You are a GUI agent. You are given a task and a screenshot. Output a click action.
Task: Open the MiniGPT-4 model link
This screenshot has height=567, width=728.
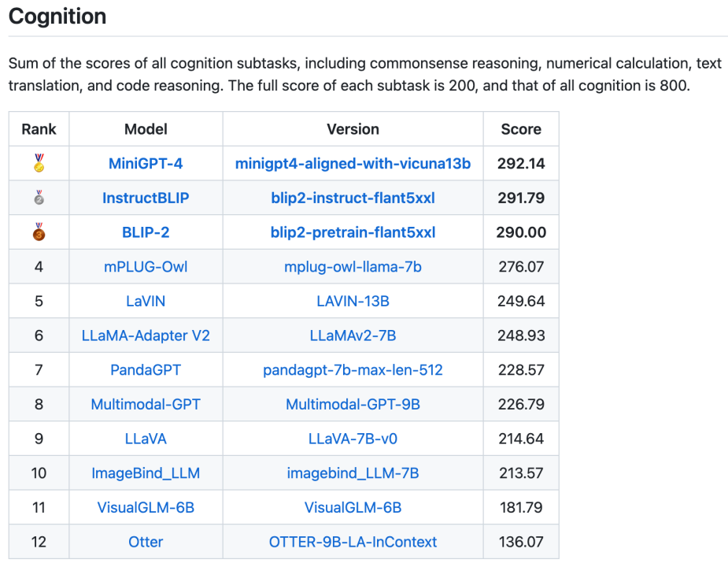(x=145, y=163)
